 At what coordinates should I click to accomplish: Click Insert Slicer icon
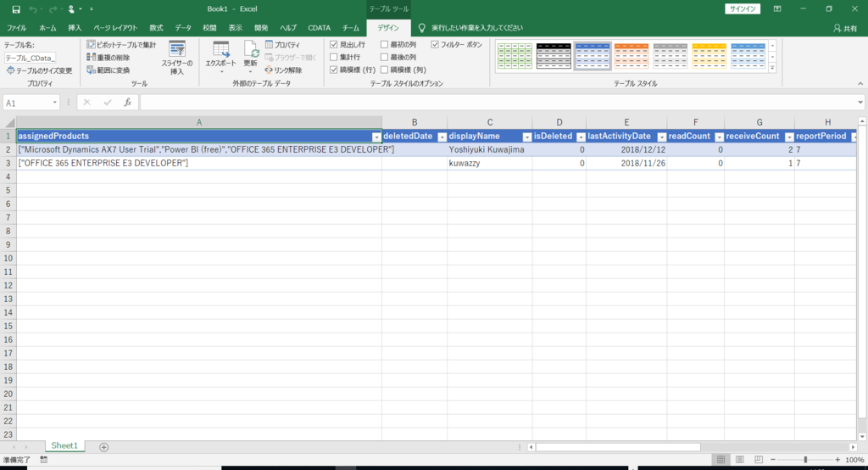pos(177,49)
